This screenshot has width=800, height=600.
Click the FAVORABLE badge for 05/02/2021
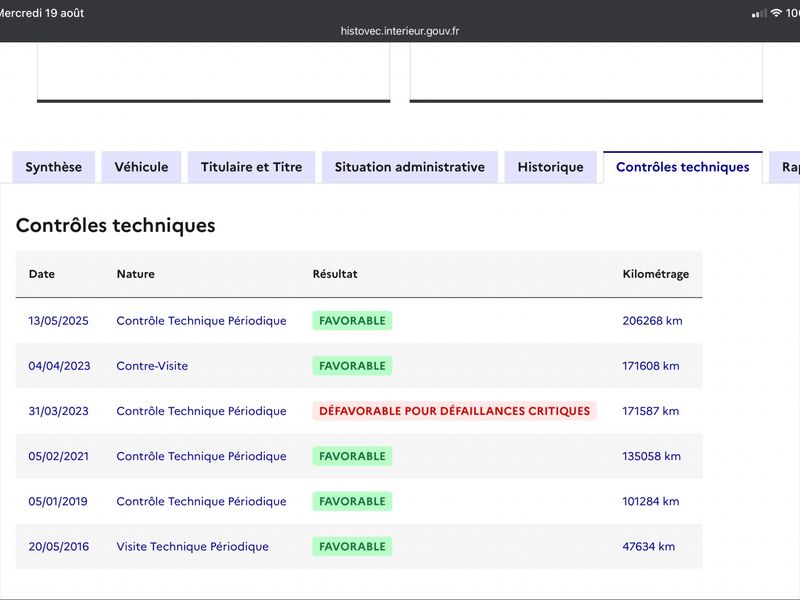coord(353,456)
